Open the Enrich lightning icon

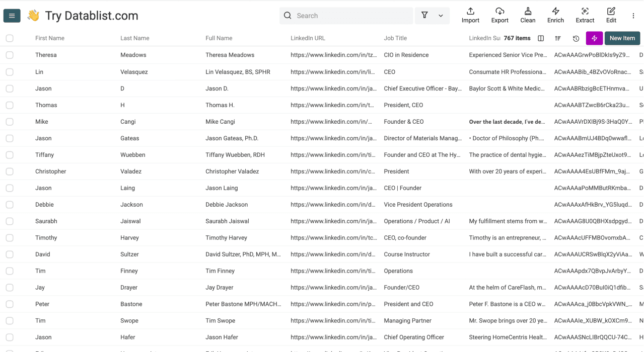coord(555,15)
